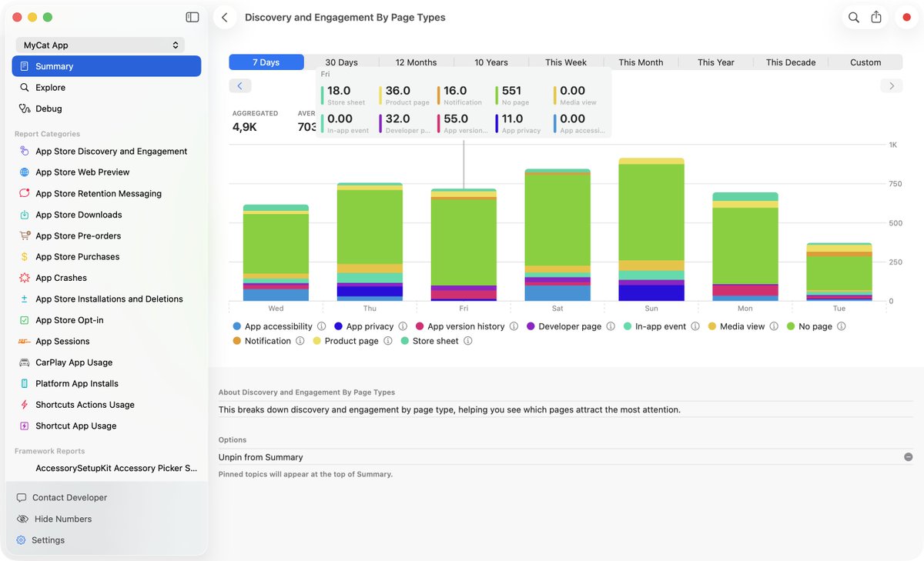Screen dimensions: 924x561
Task: Toggle App accessibility legend series
Action: (273, 326)
